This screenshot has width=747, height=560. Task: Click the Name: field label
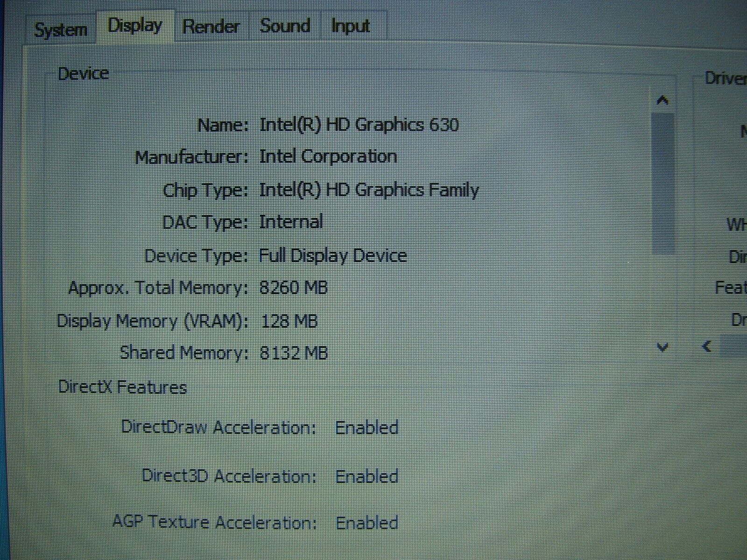pos(223,125)
